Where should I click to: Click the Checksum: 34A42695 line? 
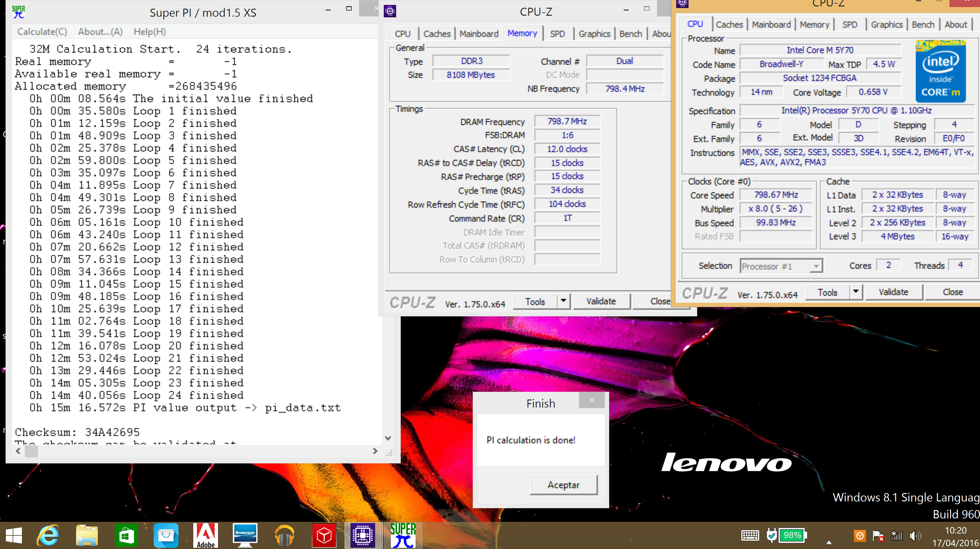(77, 433)
